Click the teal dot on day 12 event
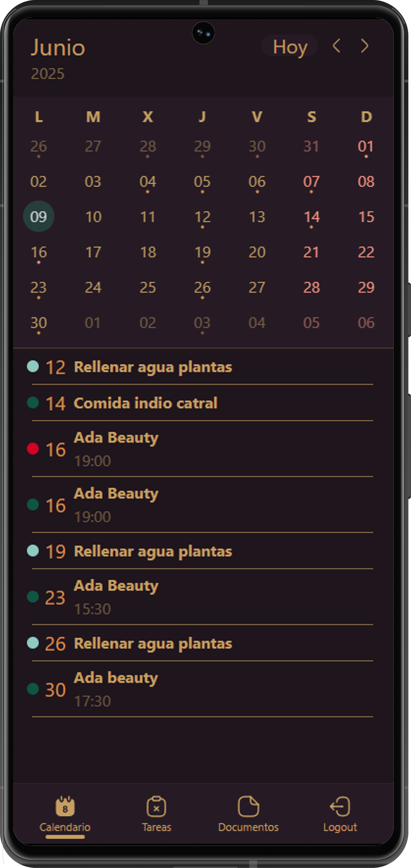 (33, 367)
